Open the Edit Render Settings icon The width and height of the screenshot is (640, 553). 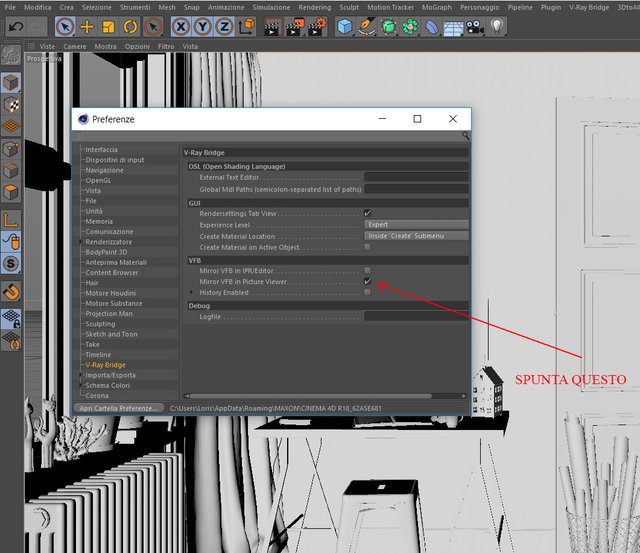click(x=317, y=27)
